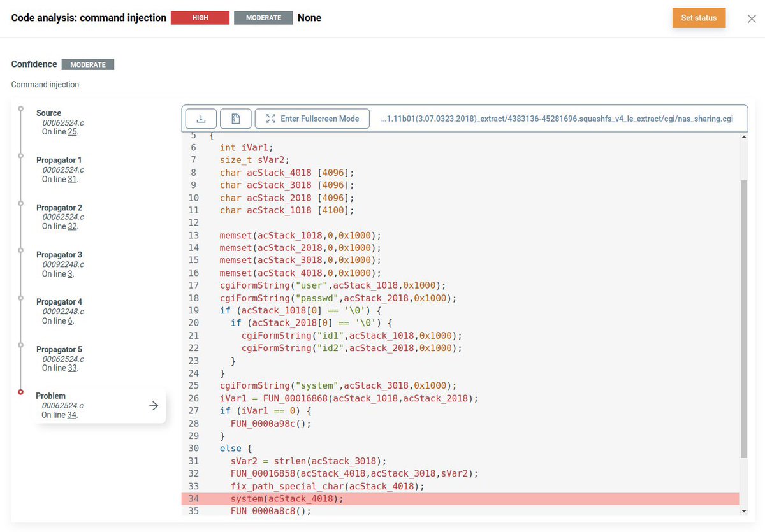This screenshot has height=532, width=765.
Task: Click the cgiFormString("passwd") line 18
Action: pos(338,298)
